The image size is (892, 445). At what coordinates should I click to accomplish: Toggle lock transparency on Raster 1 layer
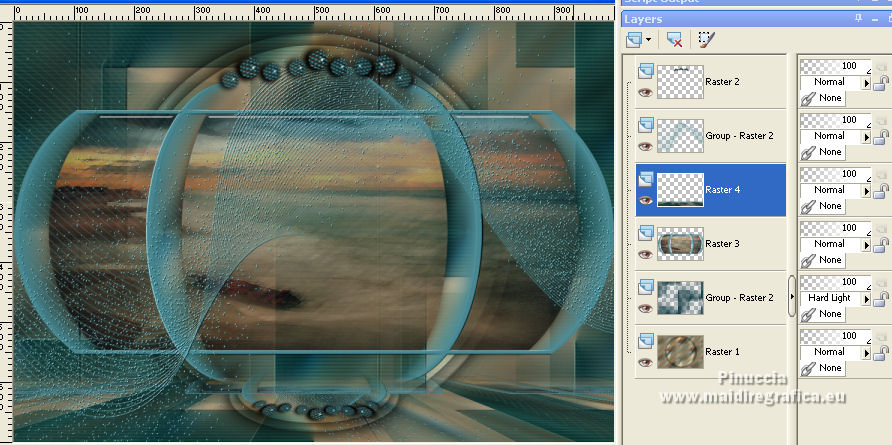click(x=882, y=355)
